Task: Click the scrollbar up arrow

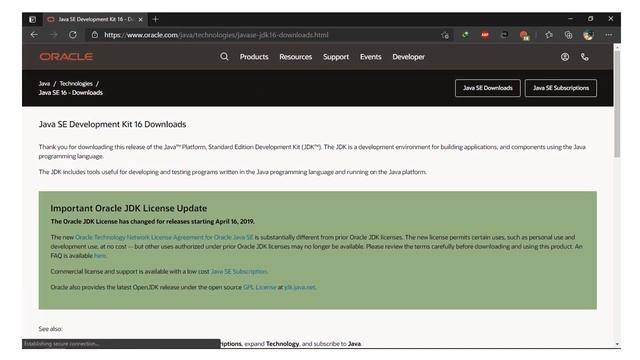Action: coord(617,47)
